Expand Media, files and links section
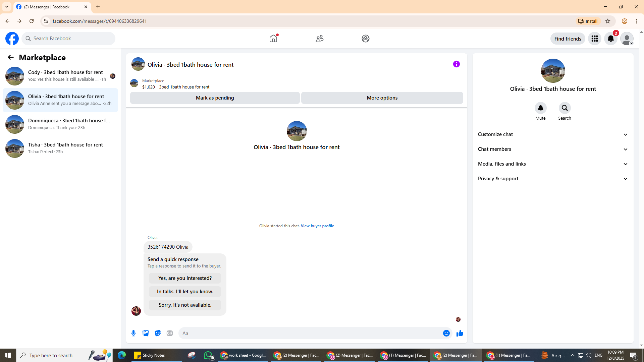The height and width of the screenshot is (362, 644). pyautogui.click(x=553, y=164)
